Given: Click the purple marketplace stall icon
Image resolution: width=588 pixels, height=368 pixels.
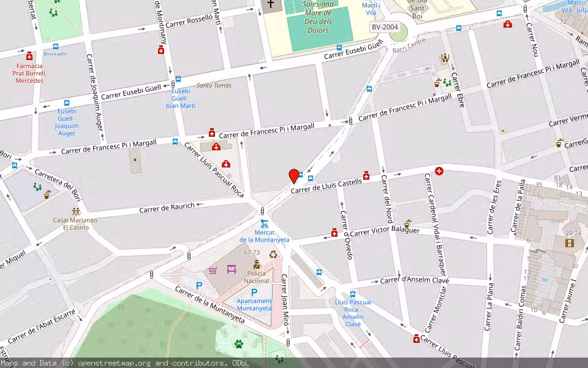Looking at the screenshot, I should coord(232,269).
